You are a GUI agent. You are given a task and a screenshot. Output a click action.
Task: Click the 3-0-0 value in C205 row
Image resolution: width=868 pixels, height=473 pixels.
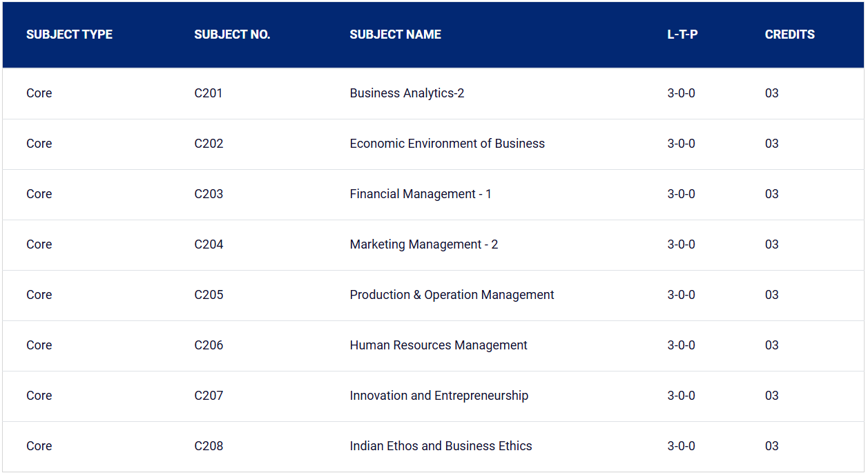pyautogui.click(x=681, y=295)
